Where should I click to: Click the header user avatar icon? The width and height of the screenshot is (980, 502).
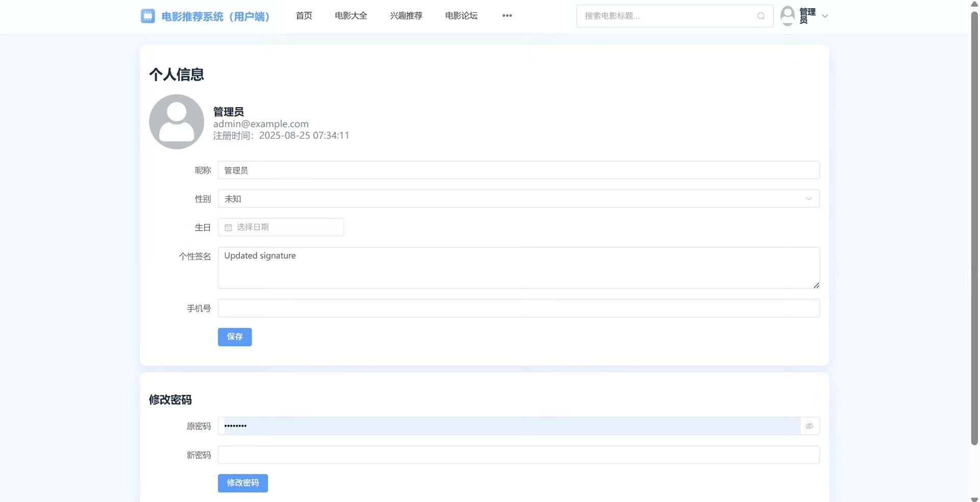pyautogui.click(x=788, y=16)
